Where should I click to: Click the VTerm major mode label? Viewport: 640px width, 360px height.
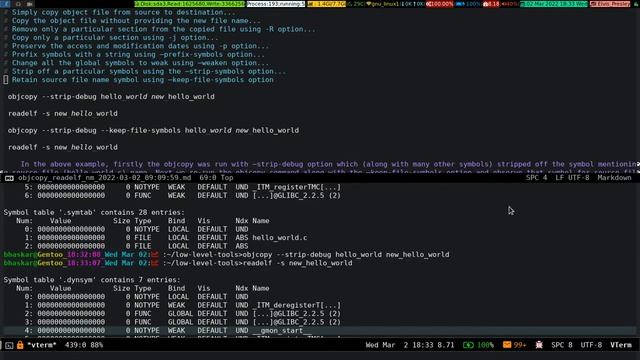tap(621, 345)
